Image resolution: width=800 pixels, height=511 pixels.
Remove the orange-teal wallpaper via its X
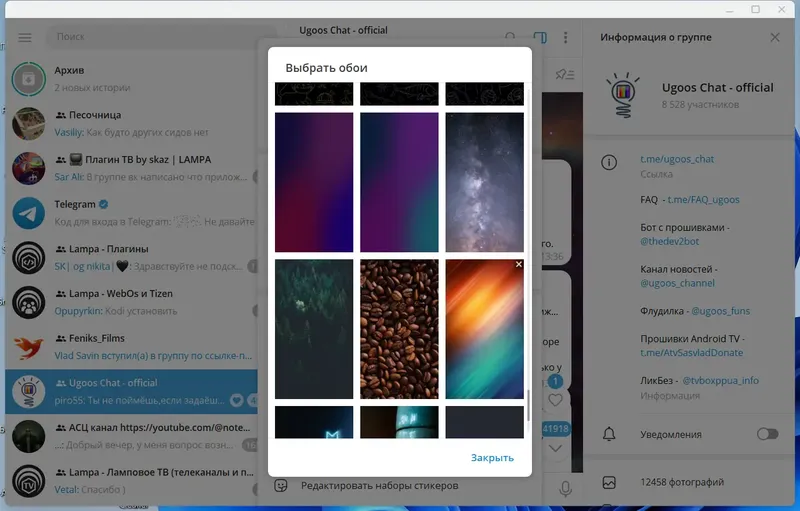coord(518,264)
